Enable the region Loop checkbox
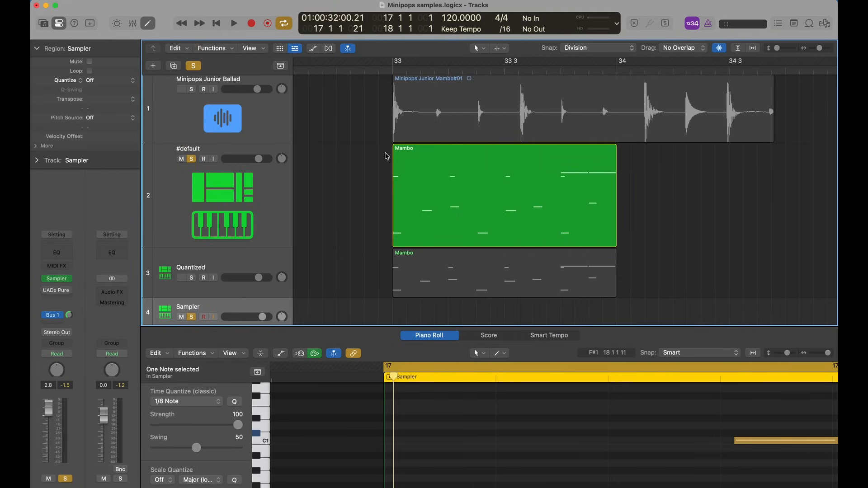868x488 pixels. tap(90, 71)
